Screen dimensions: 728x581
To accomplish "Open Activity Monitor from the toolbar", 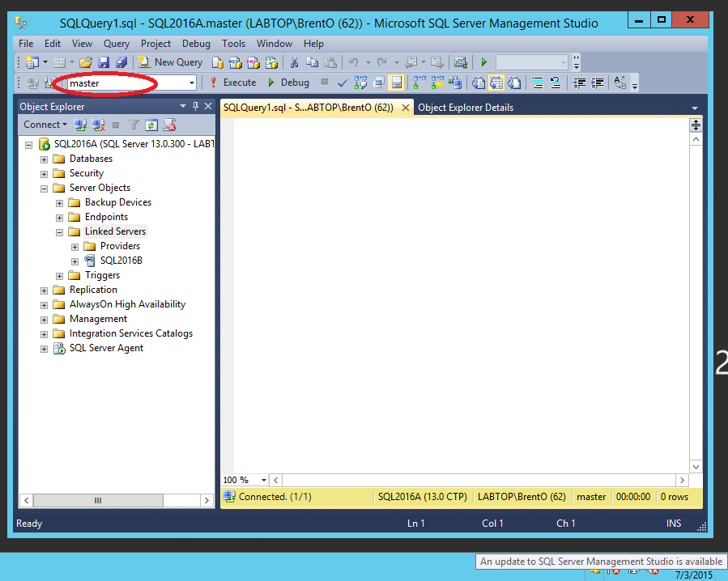I will click(x=460, y=62).
